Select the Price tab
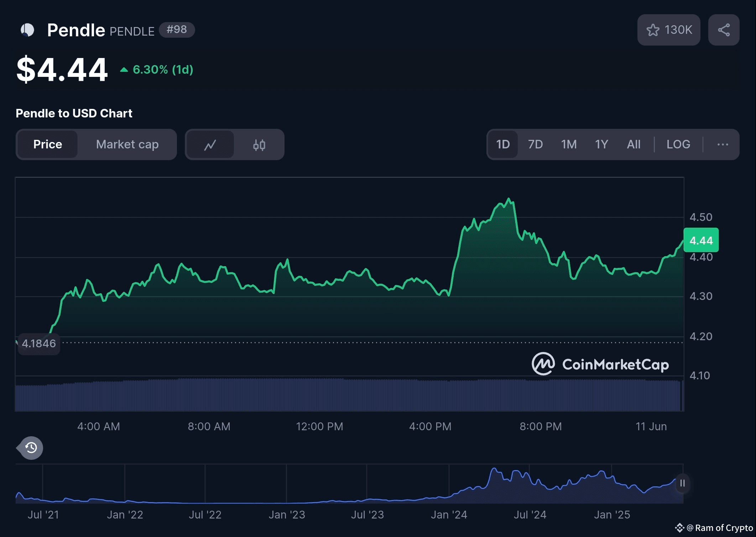The height and width of the screenshot is (537, 756). pos(48,144)
